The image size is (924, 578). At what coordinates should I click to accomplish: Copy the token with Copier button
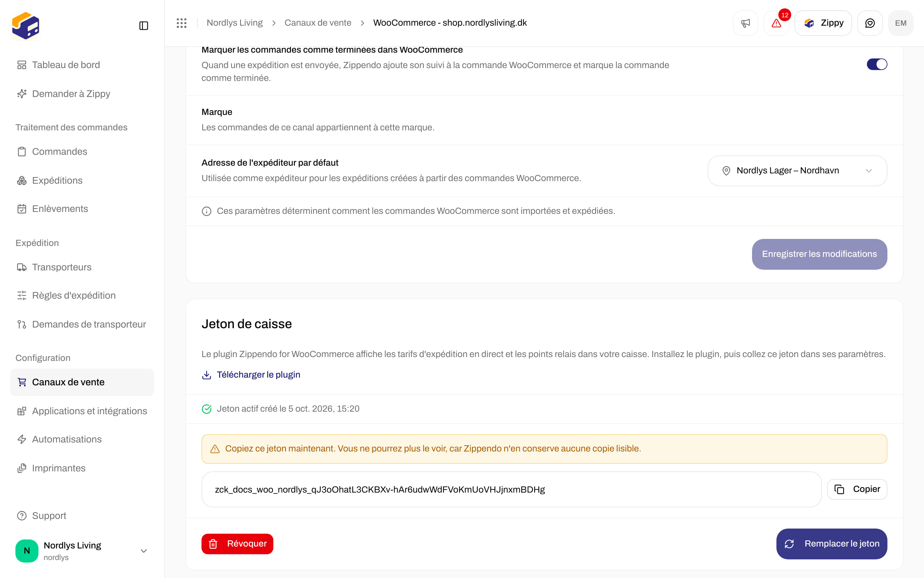click(x=857, y=489)
